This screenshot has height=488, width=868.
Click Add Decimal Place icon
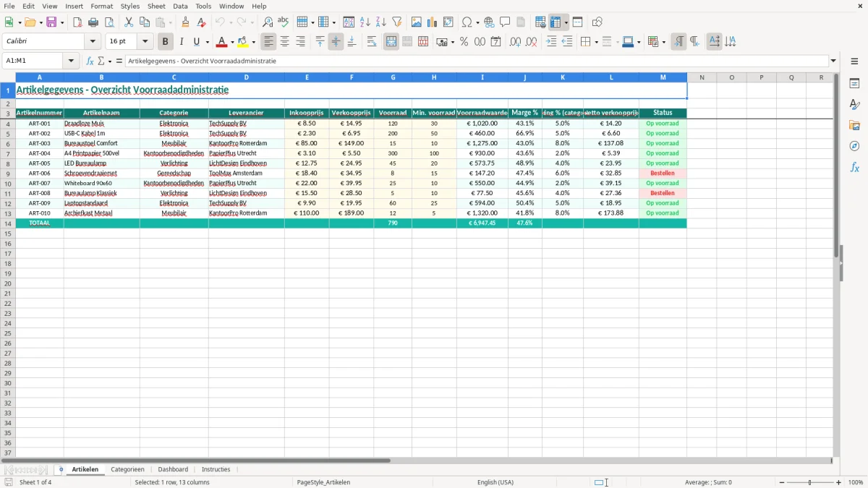pyautogui.click(x=516, y=42)
